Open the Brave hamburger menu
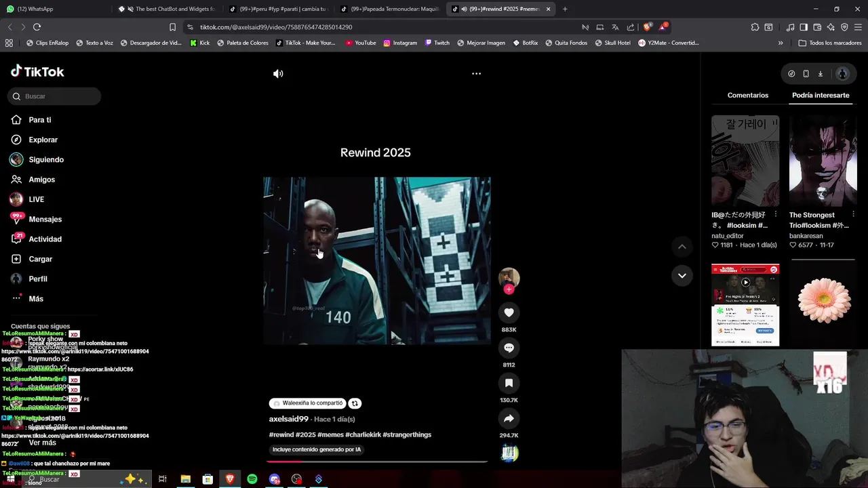This screenshot has width=868, height=488. [858, 27]
